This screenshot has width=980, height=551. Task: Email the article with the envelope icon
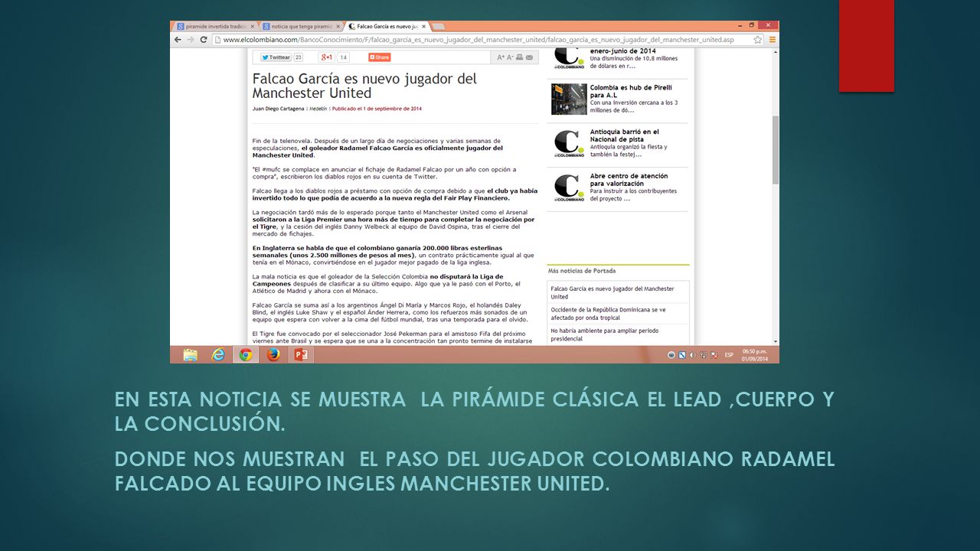point(529,57)
